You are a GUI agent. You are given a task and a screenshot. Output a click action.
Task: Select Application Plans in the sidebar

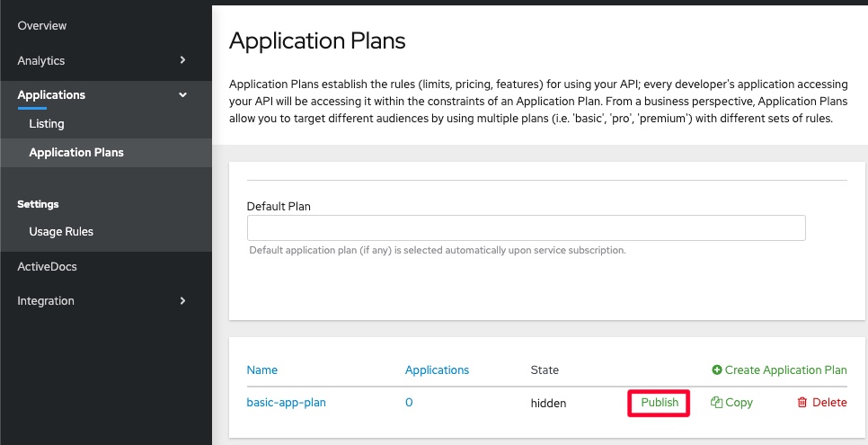click(x=76, y=152)
